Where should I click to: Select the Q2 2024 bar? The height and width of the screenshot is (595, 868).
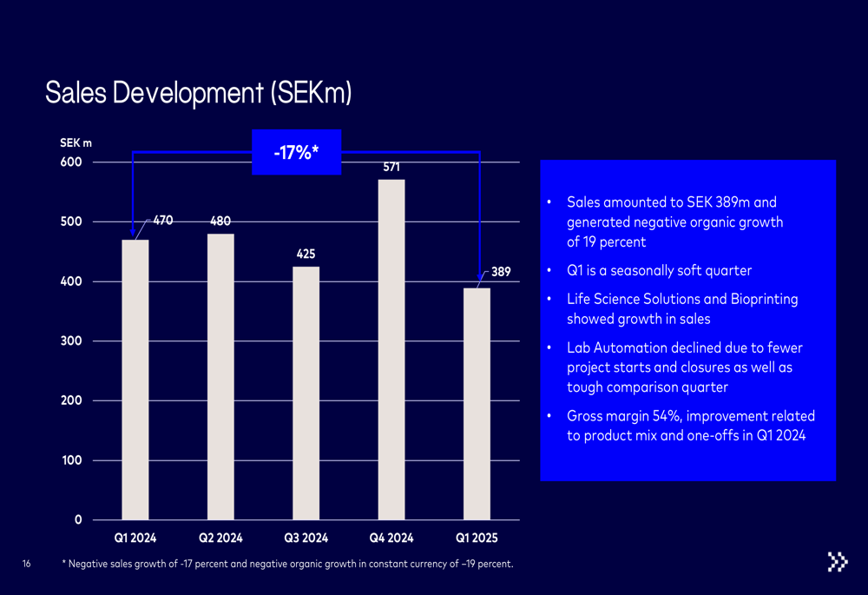[x=220, y=377]
